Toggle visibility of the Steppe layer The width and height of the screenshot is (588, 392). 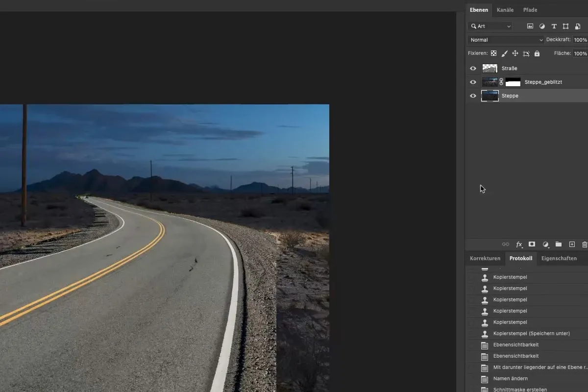[x=473, y=96]
